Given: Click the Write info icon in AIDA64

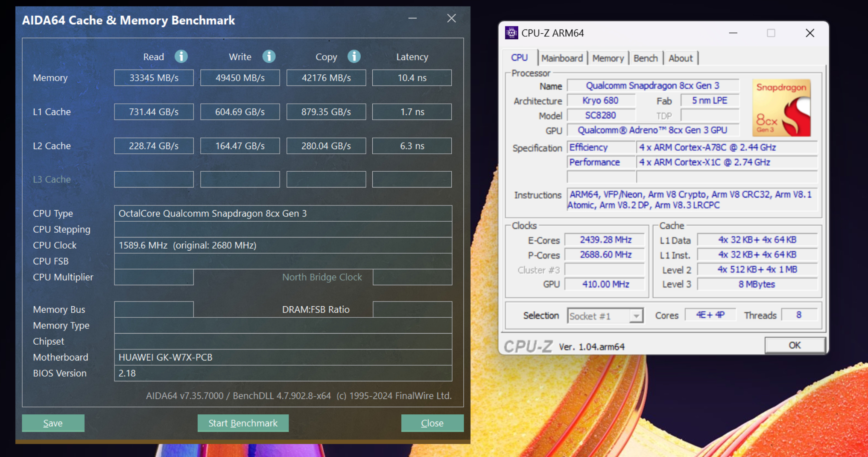Looking at the screenshot, I should (x=269, y=56).
